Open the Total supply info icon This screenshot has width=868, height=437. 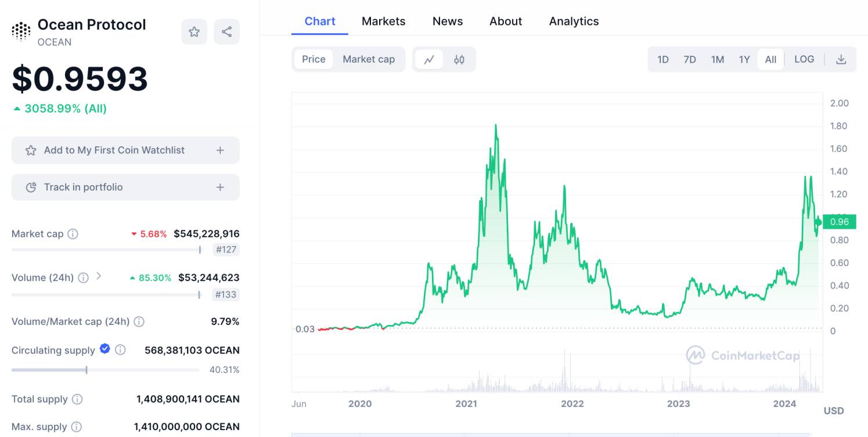point(77,399)
